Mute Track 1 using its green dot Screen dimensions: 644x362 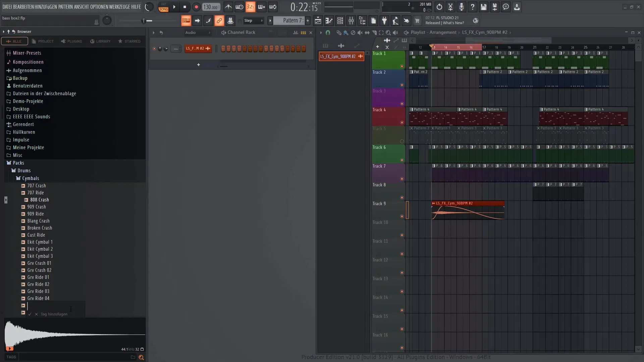402,66
